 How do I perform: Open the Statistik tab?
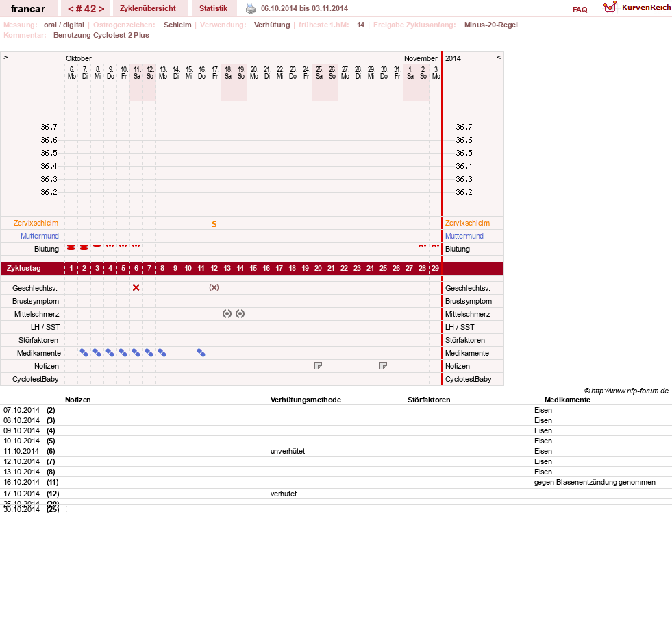tap(213, 8)
